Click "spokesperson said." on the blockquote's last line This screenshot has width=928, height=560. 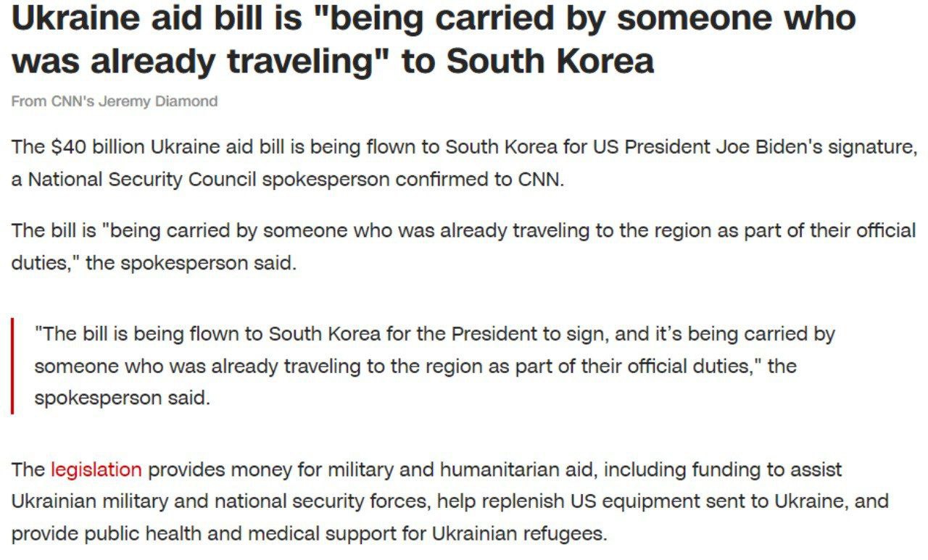(x=122, y=398)
